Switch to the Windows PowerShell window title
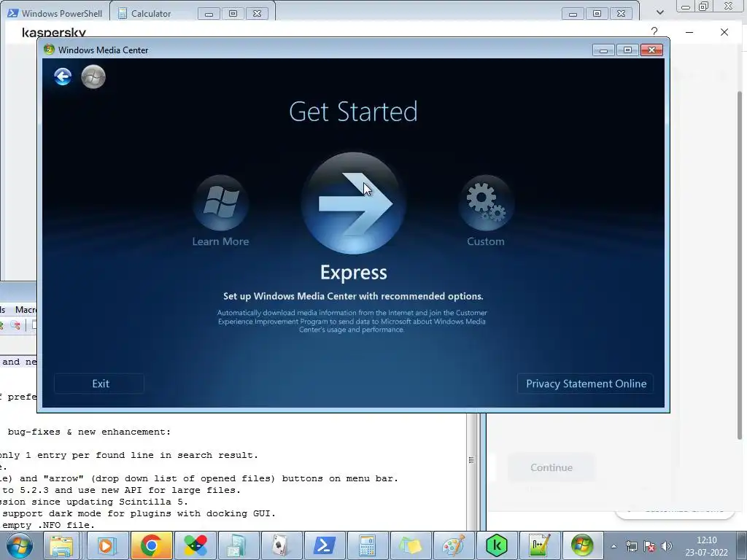 (x=62, y=14)
